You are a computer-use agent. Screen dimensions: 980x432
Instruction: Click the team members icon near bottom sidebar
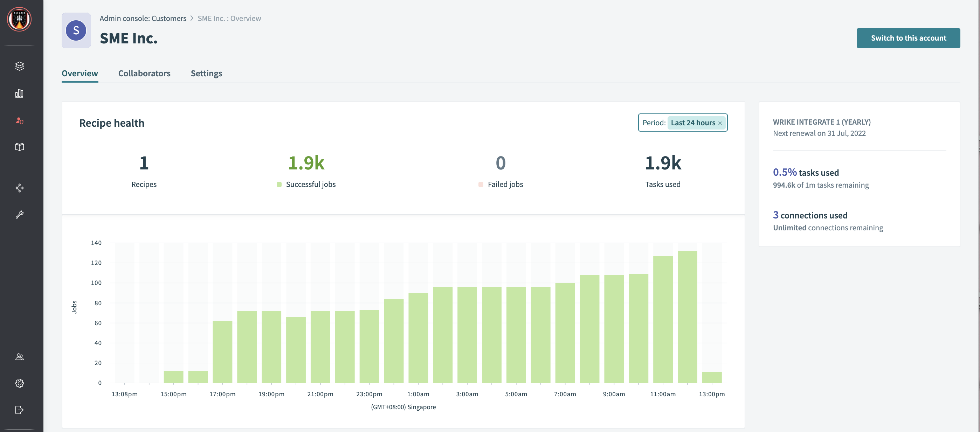click(x=19, y=357)
